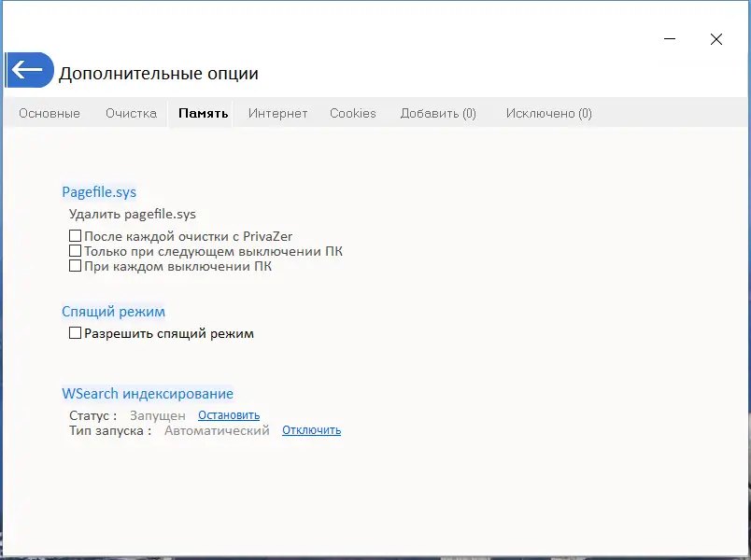Click the blue back arrow button

[x=29, y=69]
